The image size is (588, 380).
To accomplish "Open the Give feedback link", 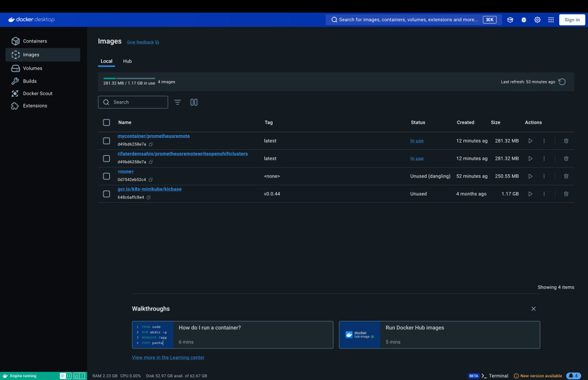I will pyautogui.click(x=143, y=43).
